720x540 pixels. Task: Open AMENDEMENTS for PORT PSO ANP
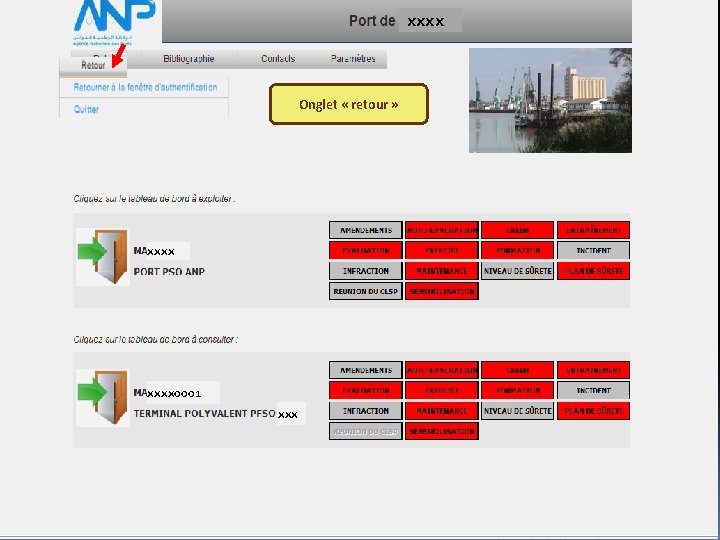(x=366, y=230)
